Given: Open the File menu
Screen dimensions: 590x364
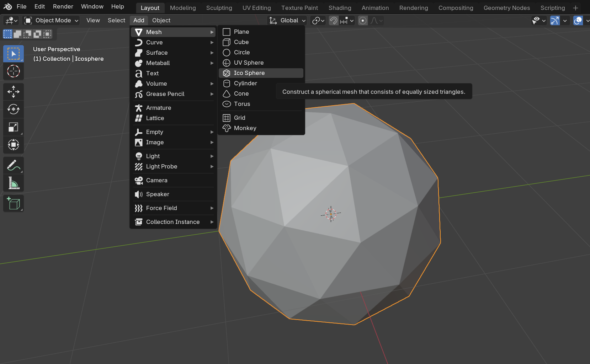Looking at the screenshot, I should pos(21,7).
